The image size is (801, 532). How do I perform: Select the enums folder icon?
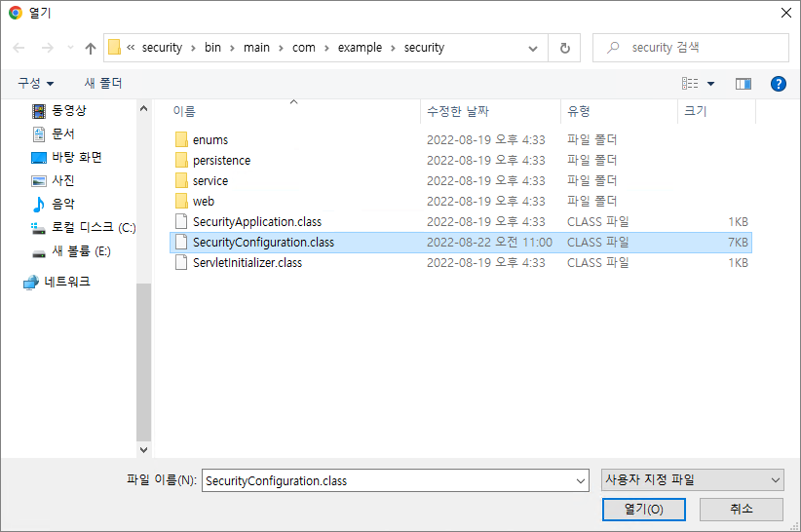coord(181,139)
